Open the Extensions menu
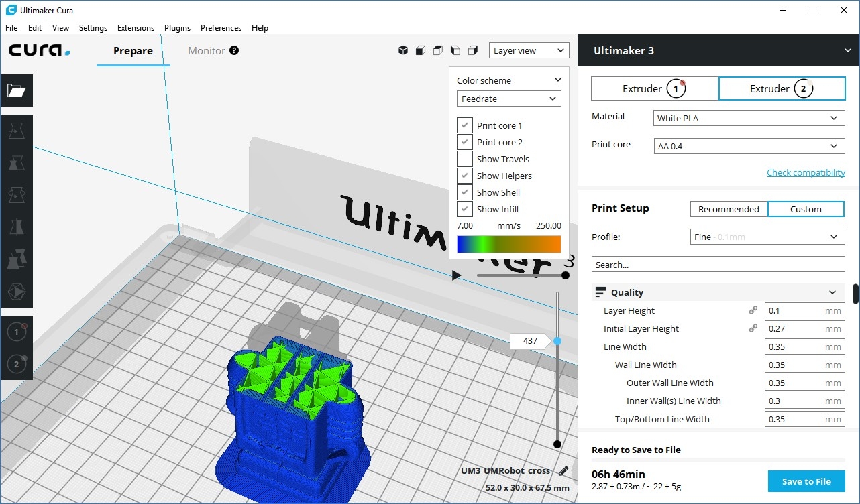 click(136, 28)
